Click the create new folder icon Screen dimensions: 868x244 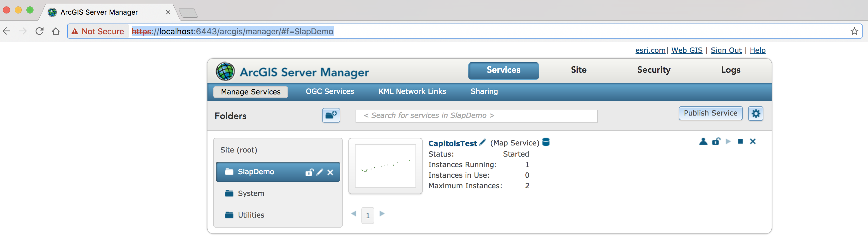pos(331,115)
